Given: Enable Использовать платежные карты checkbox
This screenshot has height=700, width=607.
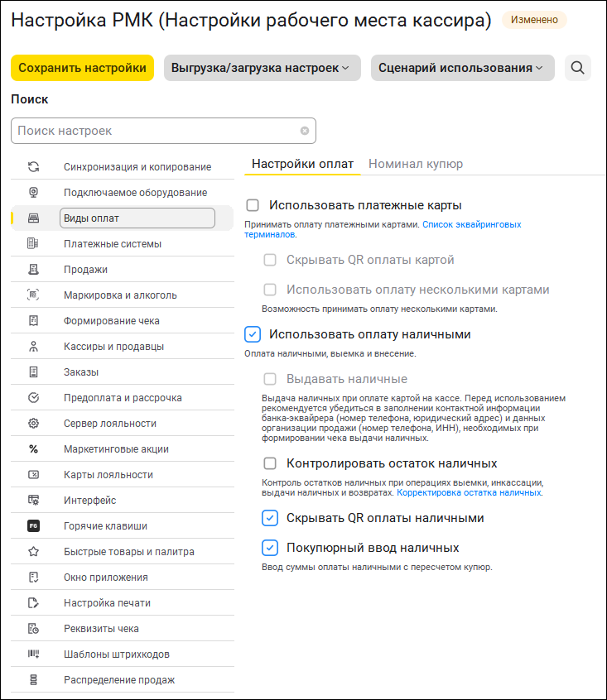Looking at the screenshot, I should pos(253,205).
